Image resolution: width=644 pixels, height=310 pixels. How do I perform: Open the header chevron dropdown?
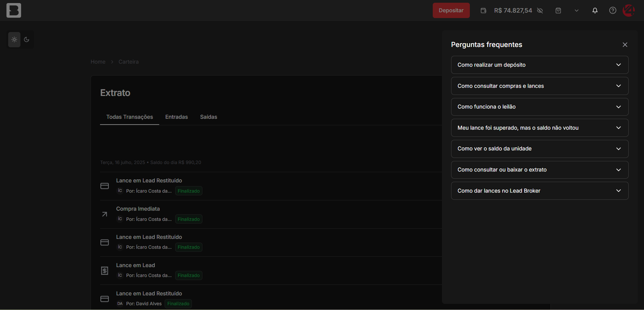(576, 11)
